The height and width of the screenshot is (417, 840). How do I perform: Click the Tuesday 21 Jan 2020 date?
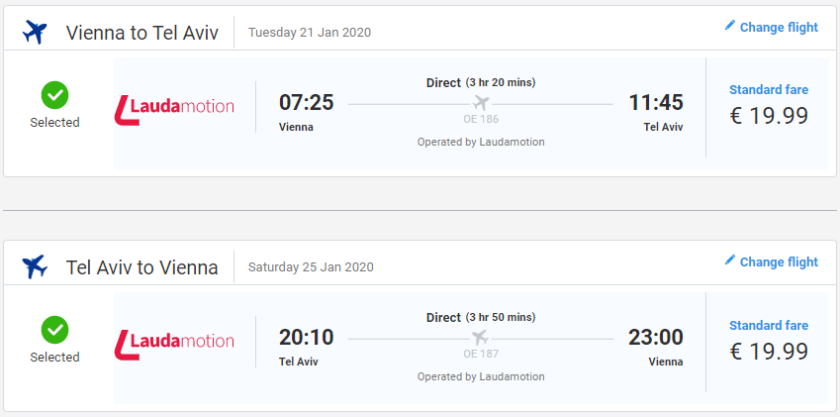coord(309,32)
